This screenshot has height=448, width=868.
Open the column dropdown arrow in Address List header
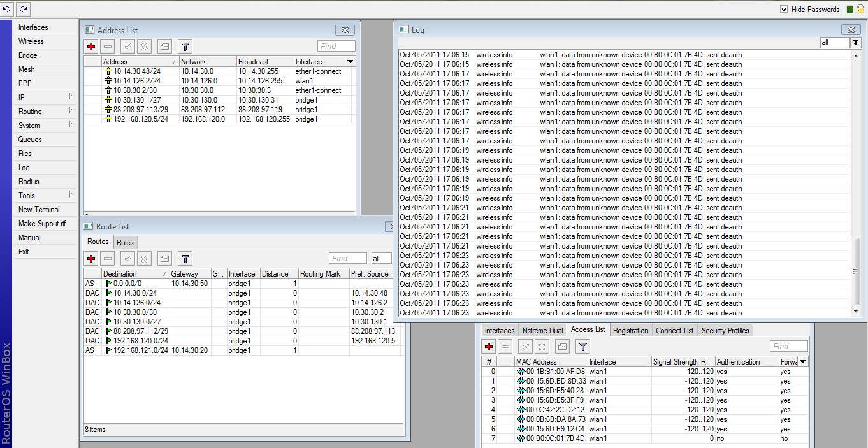pyautogui.click(x=350, y=62)
